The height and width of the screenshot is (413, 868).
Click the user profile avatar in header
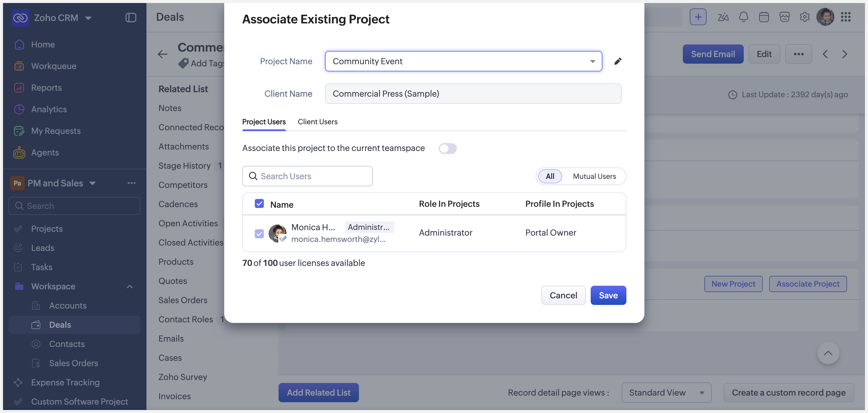(825, 17)
